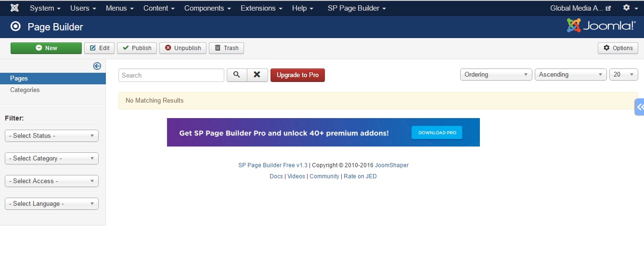Open the System menu
This screenshot has height=267, width=644.
click(45, 8)
